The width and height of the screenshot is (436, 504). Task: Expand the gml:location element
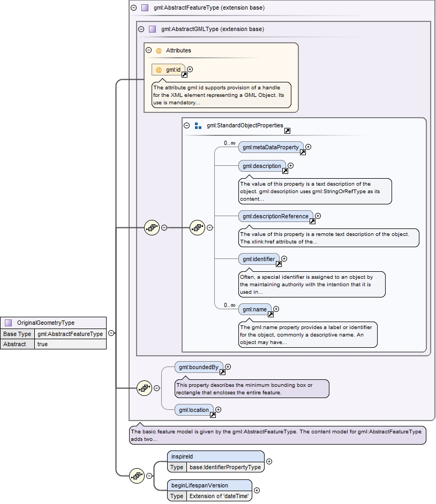218,409
